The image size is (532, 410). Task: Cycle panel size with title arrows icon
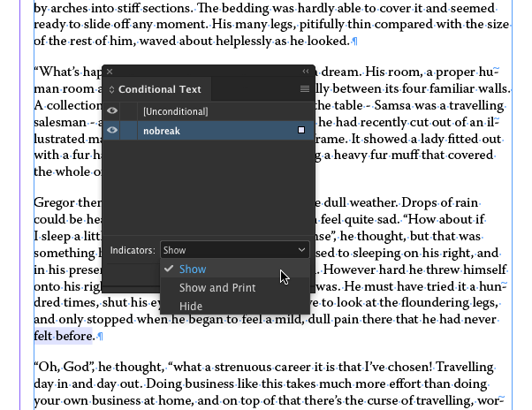click(112, 89)
